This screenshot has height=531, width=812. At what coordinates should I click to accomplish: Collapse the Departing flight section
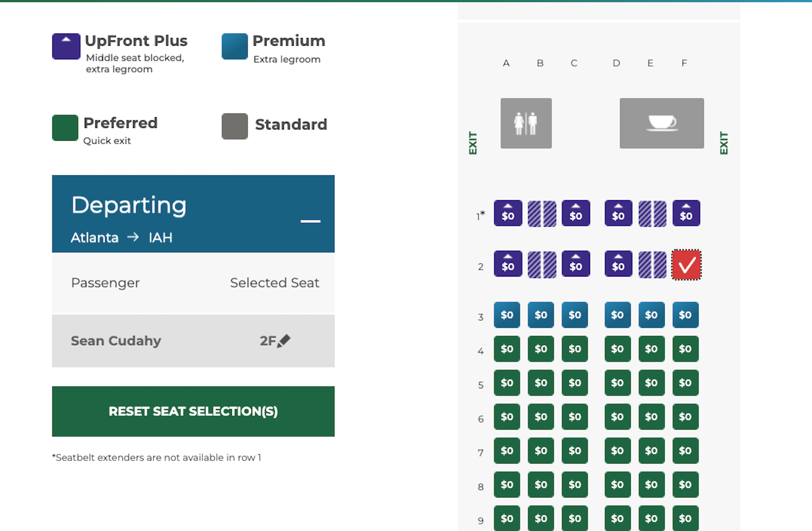(x=310, y=222)
